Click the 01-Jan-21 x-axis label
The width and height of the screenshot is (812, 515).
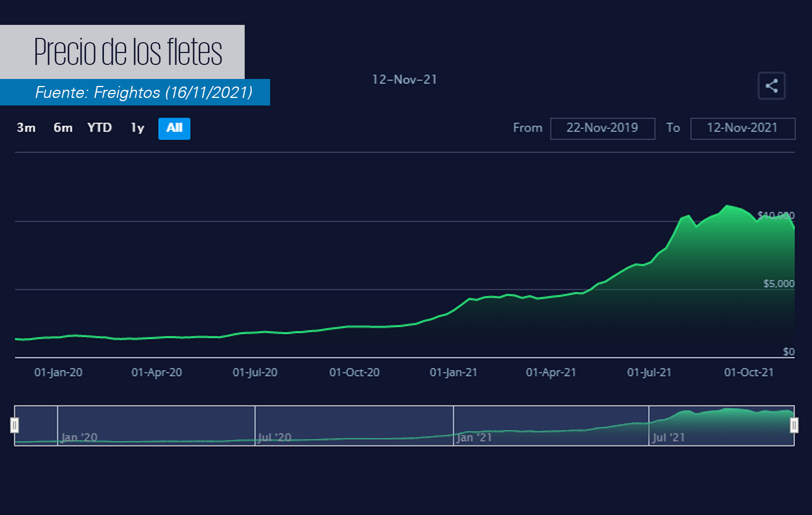pyautogui.click(x=453, y=373)
